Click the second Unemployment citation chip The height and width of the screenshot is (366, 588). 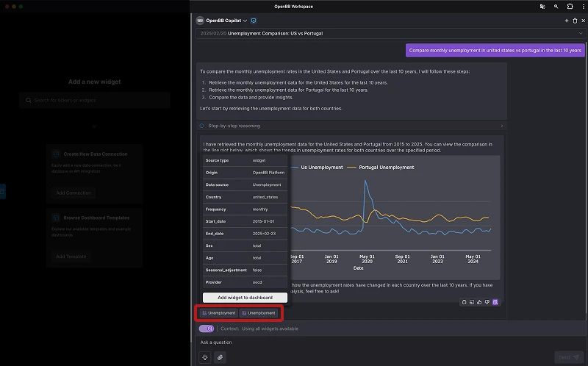(x=259, y=313)
